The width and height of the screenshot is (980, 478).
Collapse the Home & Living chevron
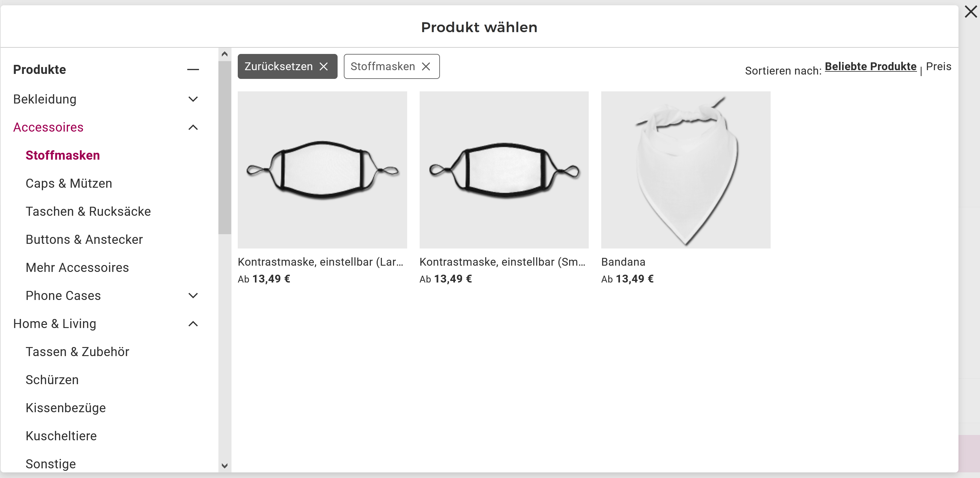193,324
